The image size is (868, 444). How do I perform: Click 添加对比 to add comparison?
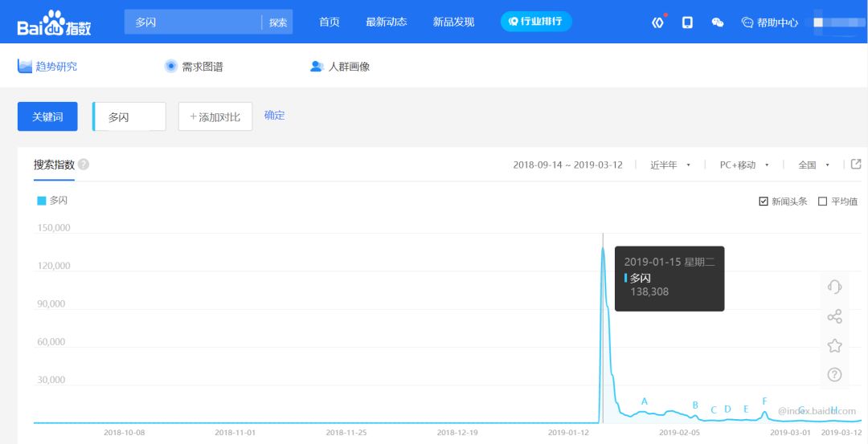[215, 116]
